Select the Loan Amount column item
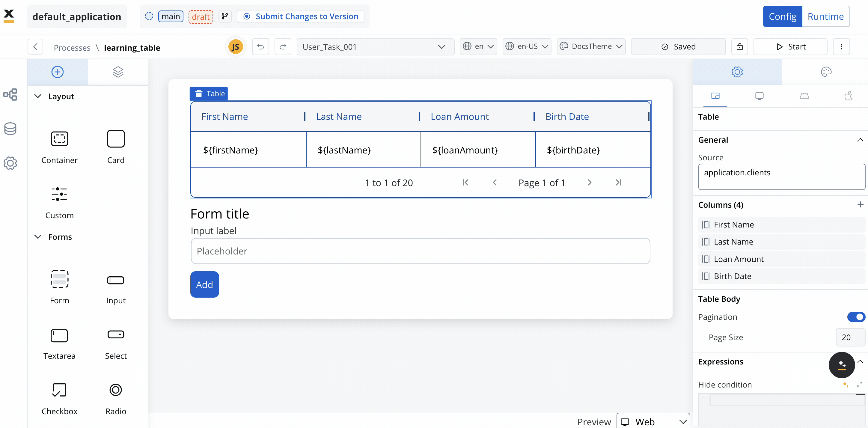Screen dimensions: 868x428 (x=781, y=259)
